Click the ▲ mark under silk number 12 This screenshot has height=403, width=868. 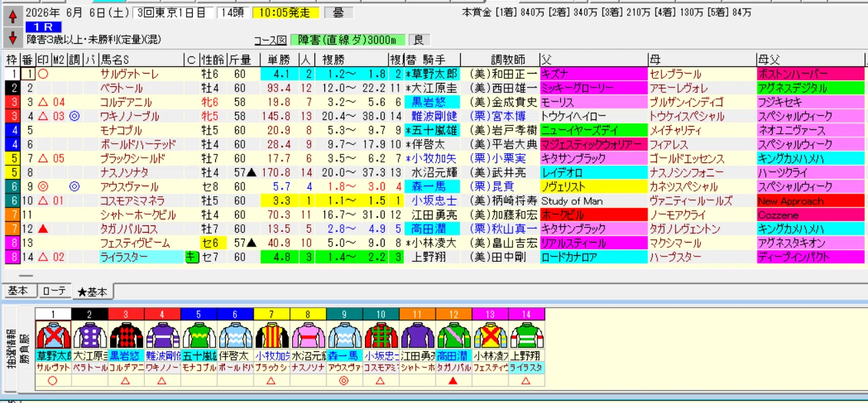[453, 380]
